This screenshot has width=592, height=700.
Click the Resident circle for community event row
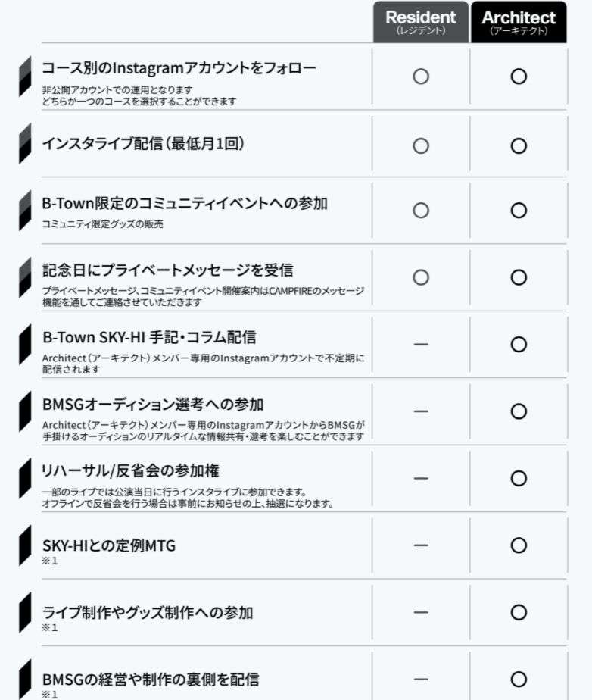pyautogui.click(x=421, y=211)
